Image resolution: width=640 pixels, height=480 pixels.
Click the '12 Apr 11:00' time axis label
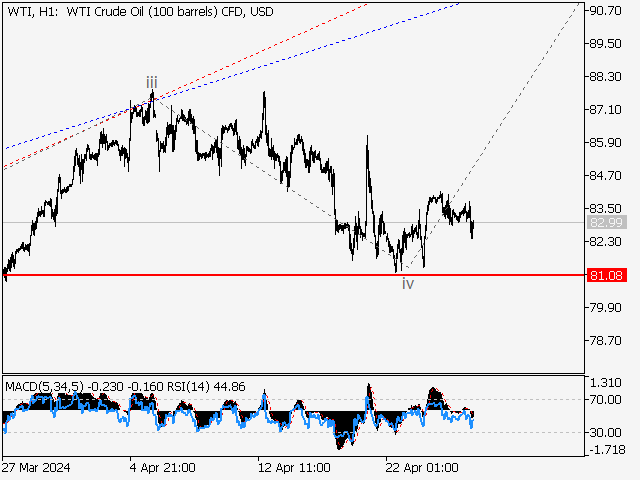294,467
